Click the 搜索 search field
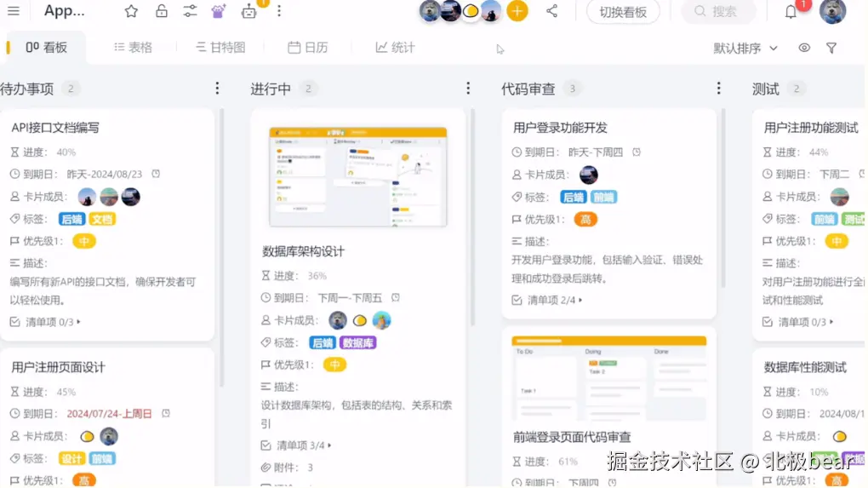This screenshot has height=488, width=868. click(x=718, y=12)
